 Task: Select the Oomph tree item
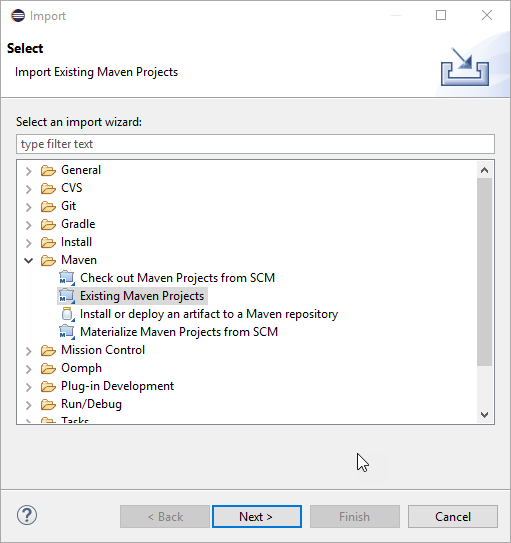click(x=81, y=368)
